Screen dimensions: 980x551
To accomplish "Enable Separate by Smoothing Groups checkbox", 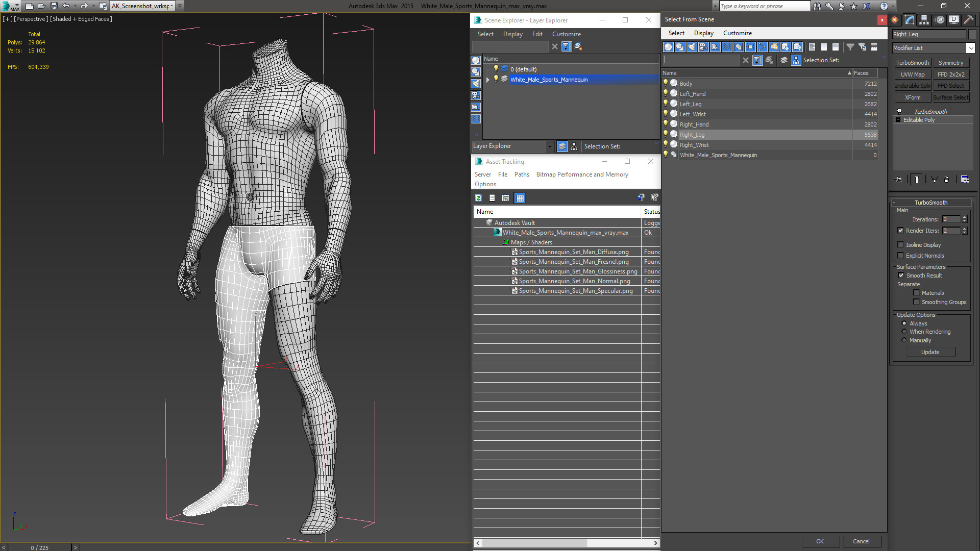I will pyautogui.click(x=916, y=302).
